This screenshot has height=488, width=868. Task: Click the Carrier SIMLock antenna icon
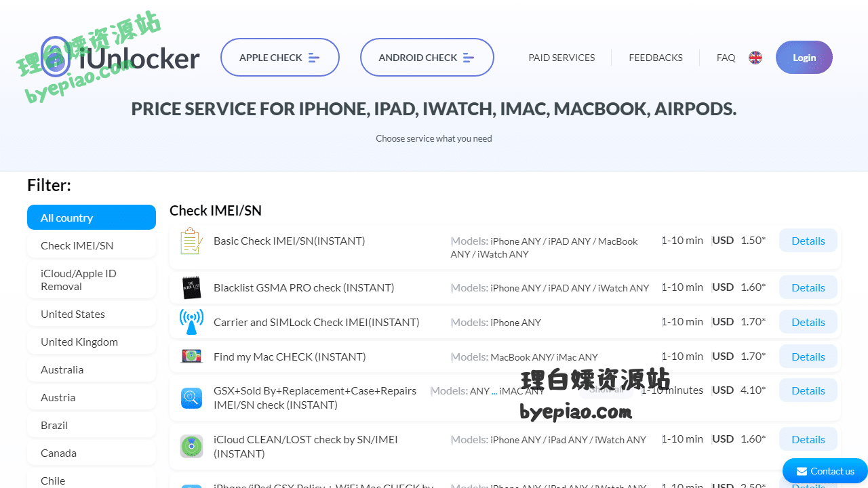point(191,322)
